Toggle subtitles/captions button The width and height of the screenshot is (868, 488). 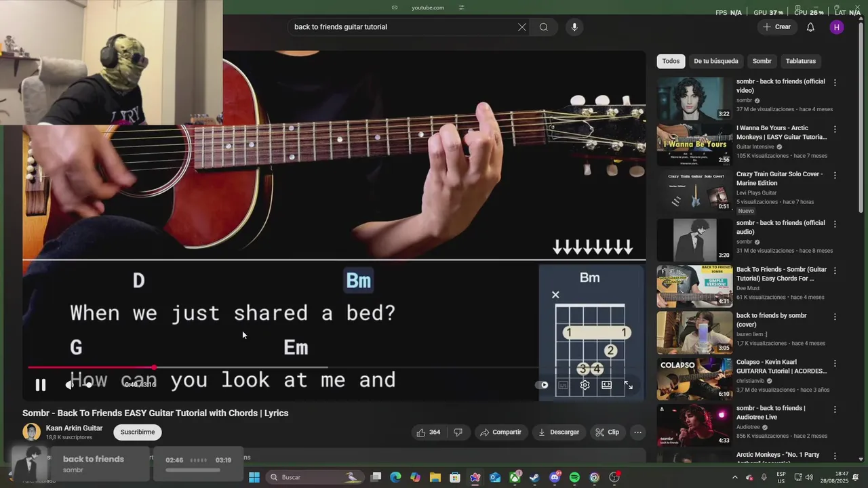tap(563, 385)
